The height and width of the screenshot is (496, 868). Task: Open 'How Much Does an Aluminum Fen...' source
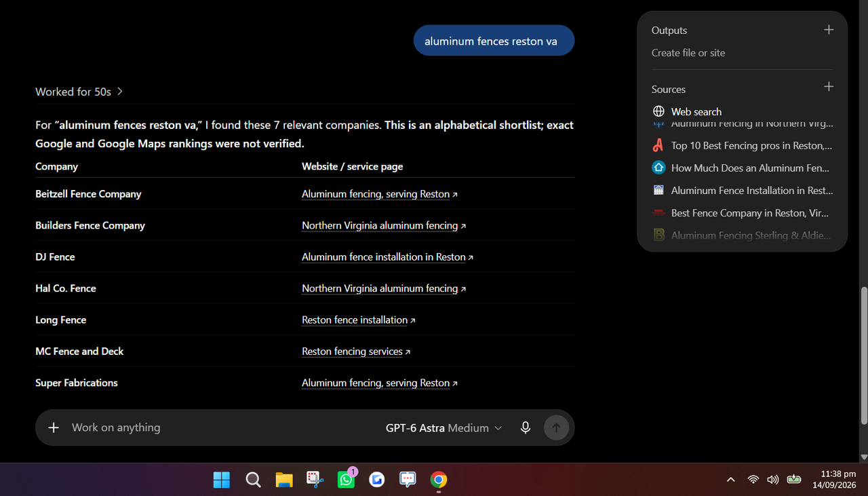[742, 168]
